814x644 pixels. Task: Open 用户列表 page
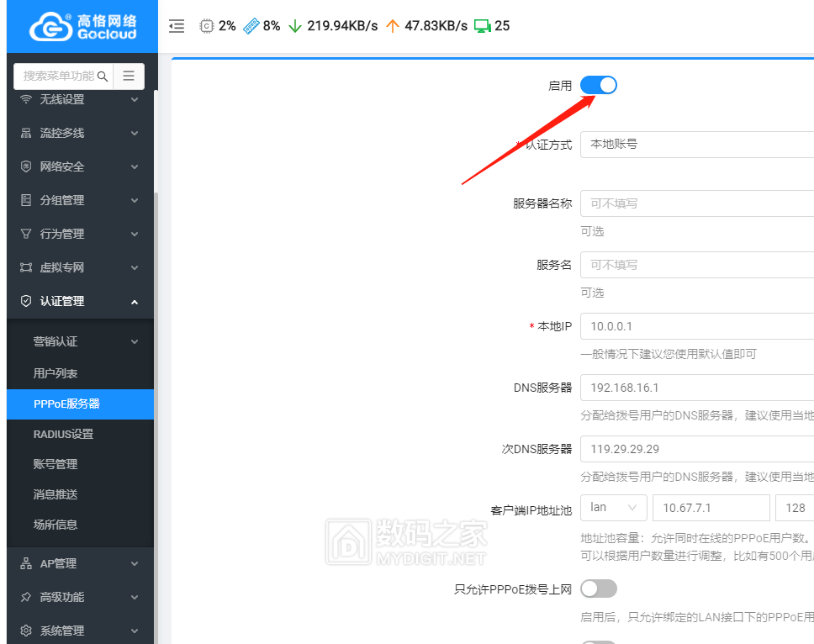81,373
